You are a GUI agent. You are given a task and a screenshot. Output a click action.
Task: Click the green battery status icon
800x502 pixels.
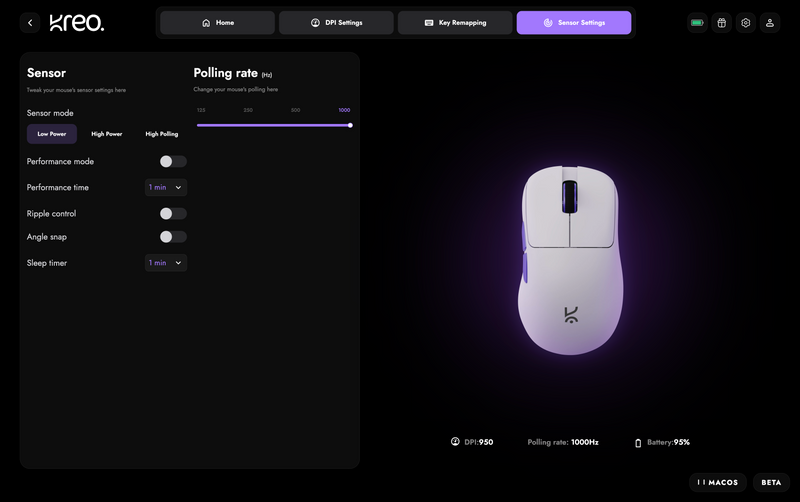(697, 22)
